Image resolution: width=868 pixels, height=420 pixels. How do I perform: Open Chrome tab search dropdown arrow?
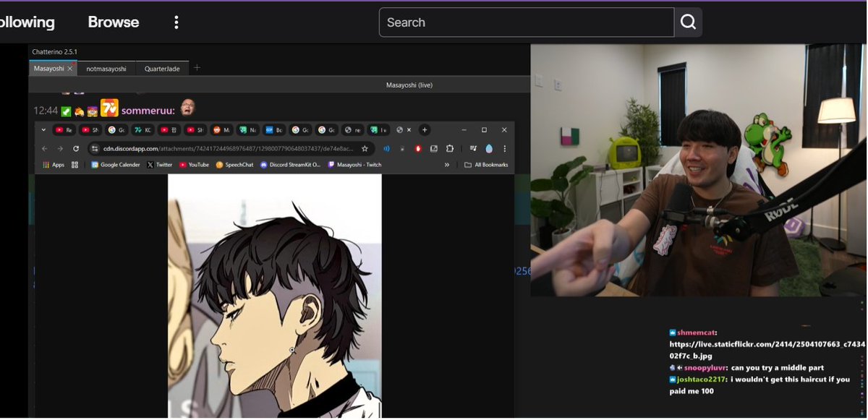(44, 130)
